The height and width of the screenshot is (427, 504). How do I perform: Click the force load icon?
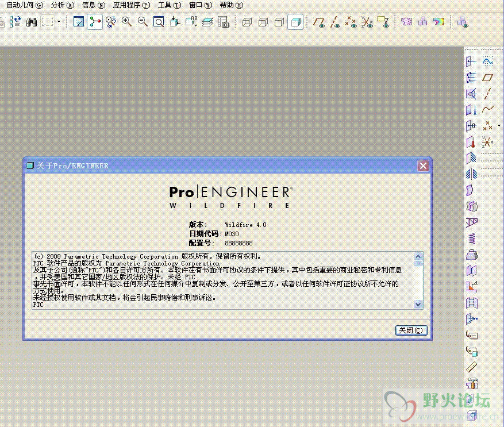[471, 61]
